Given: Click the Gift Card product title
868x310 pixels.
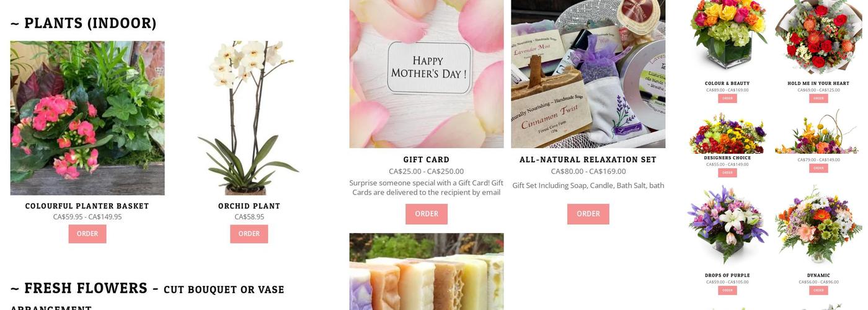Looking at the screenshot, I should [x=427, y=159].
